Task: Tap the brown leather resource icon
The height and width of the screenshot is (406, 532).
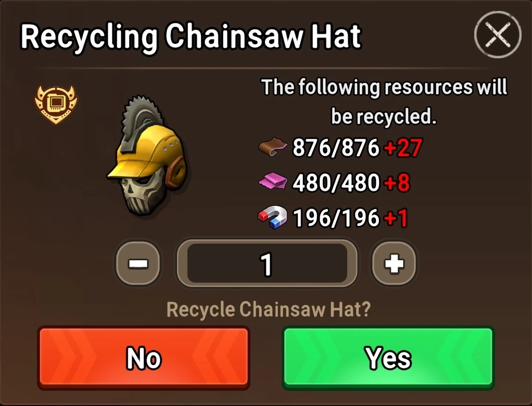Action: (272, 147)
